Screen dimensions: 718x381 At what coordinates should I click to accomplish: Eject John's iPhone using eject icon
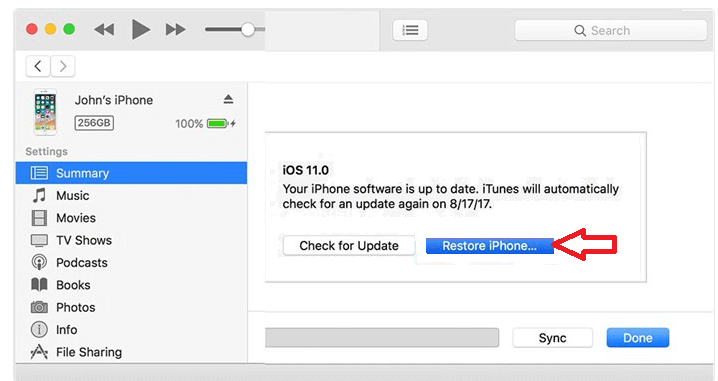pyautogui.click(x=228, y=99)
